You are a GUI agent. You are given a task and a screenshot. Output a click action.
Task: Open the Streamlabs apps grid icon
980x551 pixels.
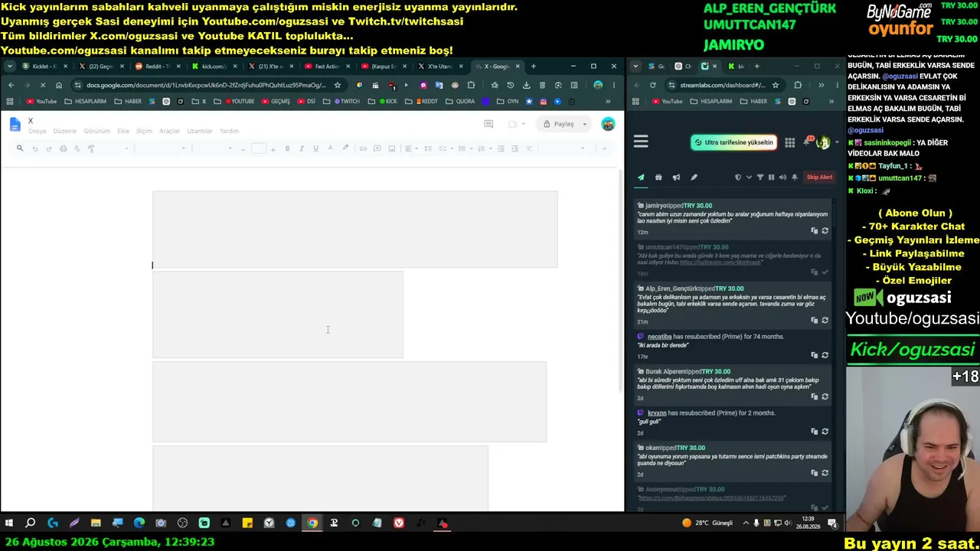789,142
